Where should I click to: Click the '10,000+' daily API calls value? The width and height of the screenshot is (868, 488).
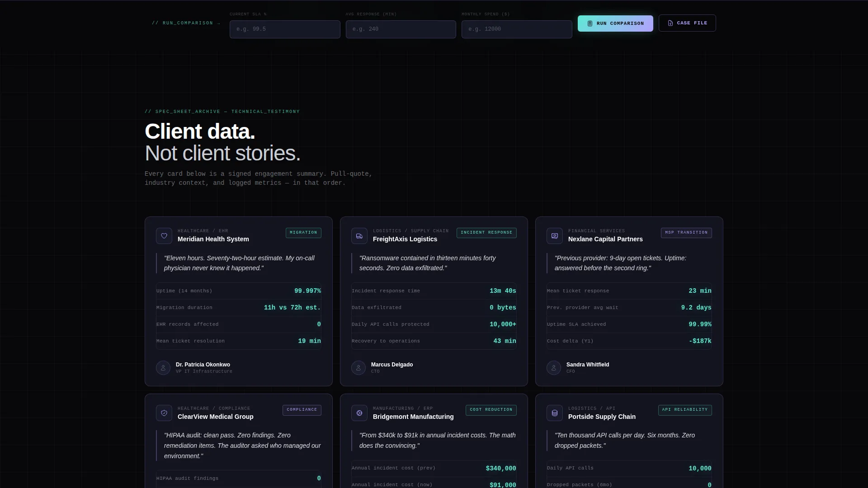click(503, 324)
